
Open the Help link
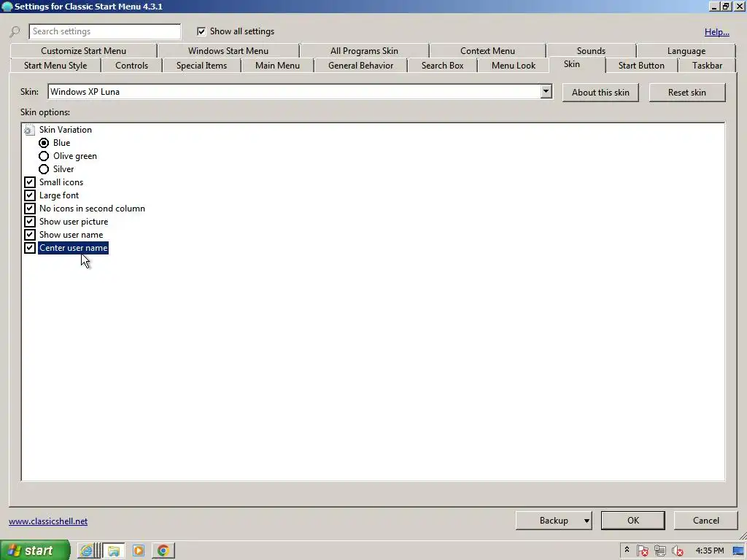716,32
